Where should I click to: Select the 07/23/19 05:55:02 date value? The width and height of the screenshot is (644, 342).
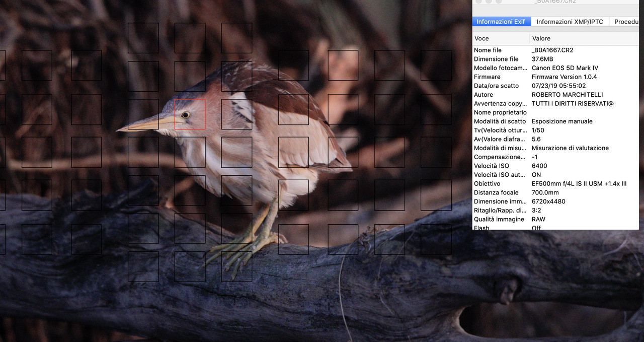coord(558,86)
